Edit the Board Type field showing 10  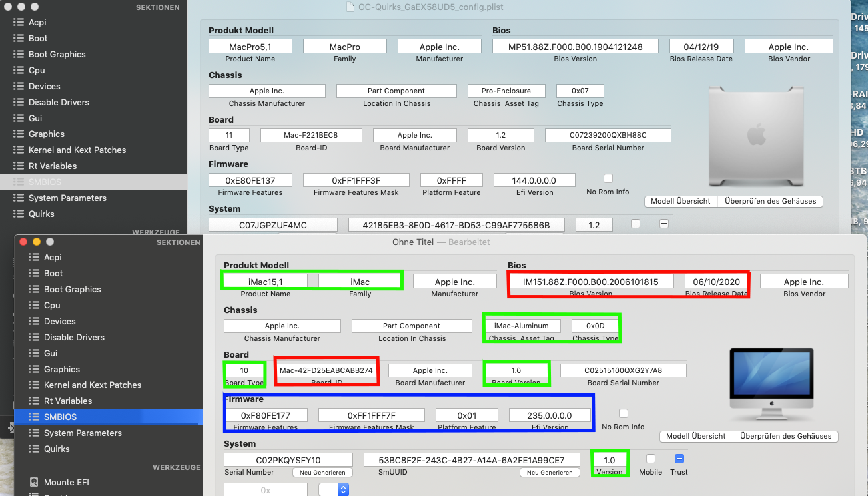(244, 371)
